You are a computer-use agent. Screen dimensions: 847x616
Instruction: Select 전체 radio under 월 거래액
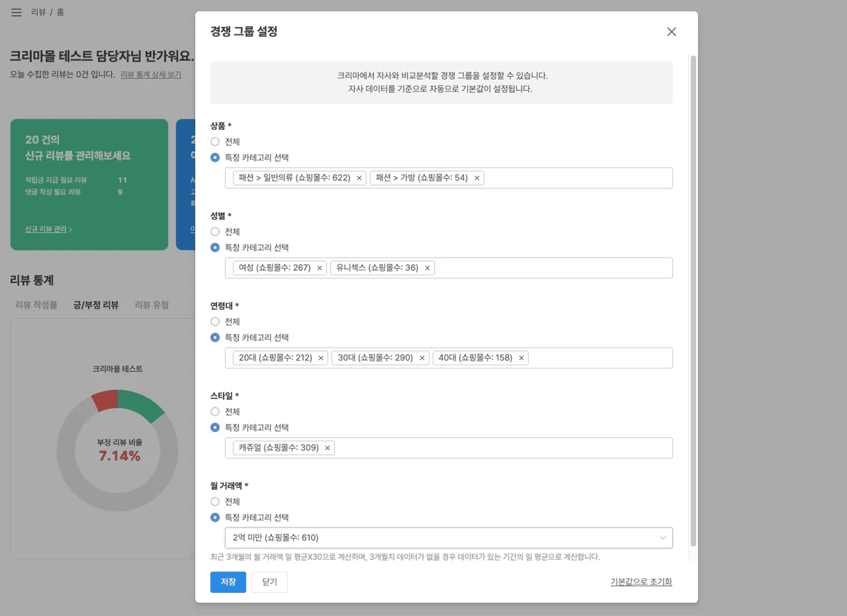[x=215, y=502]
